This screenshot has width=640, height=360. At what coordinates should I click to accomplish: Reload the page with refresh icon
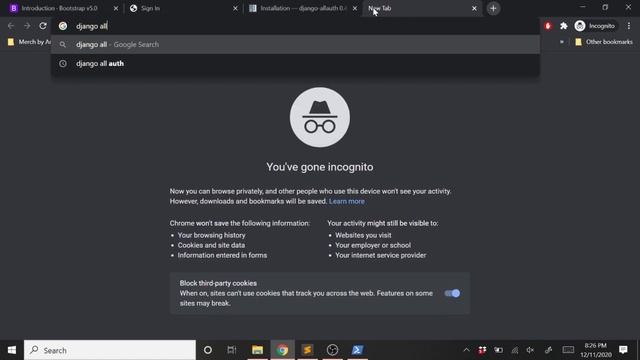(x=43, y=26)
